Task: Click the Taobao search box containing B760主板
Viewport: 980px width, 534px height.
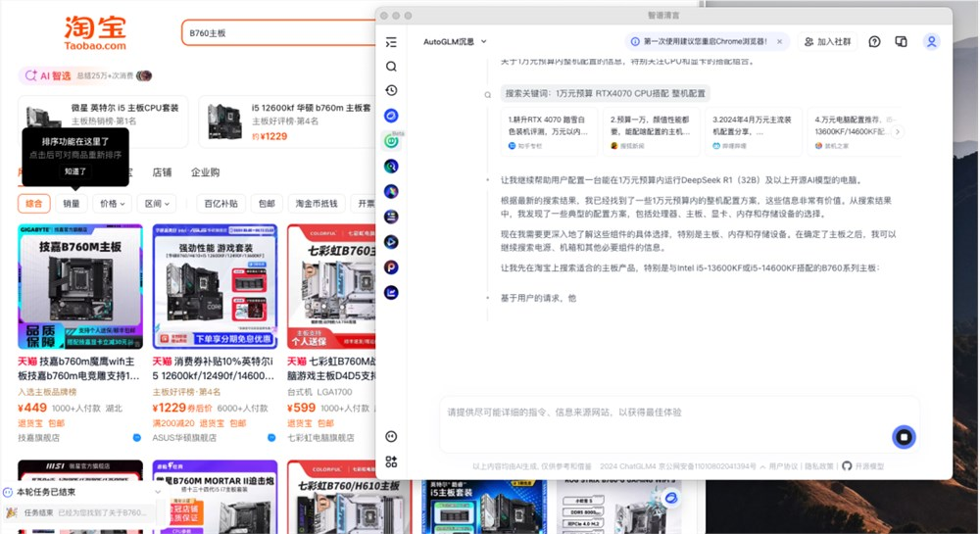Action: [x=278, y=33]
